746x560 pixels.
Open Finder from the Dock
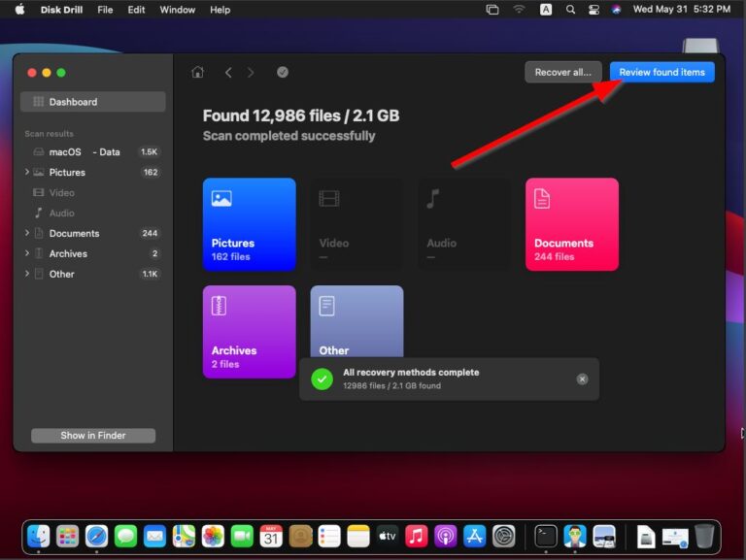coord(39,537)
